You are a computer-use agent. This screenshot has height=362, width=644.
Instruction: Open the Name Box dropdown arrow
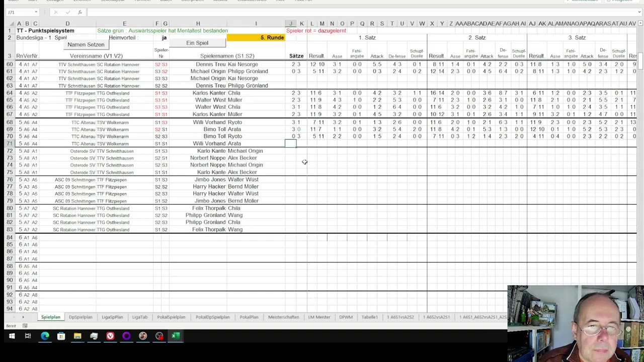[x=36, y=12]
